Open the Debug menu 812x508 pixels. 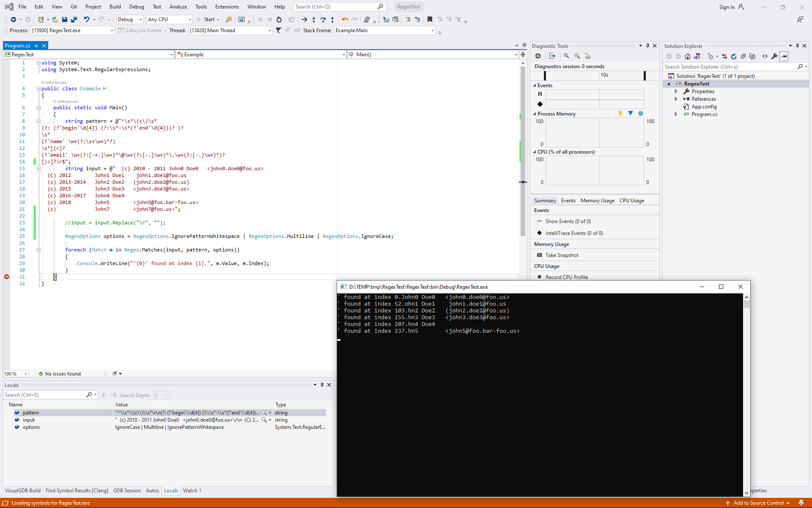(x=137, y=7)
